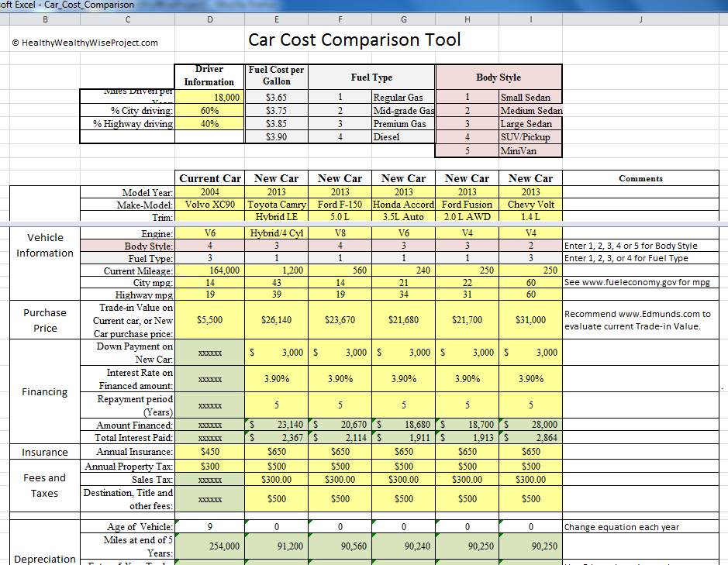Select the Ford Fusion make-model cell
This screenshot has width=728, height=565.
coord(467,205)
